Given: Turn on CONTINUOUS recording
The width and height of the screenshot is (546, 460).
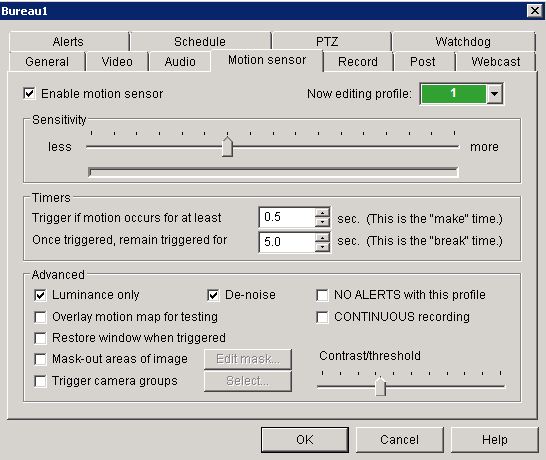Looking at the screenshot, I should click(x=322, y=317).
